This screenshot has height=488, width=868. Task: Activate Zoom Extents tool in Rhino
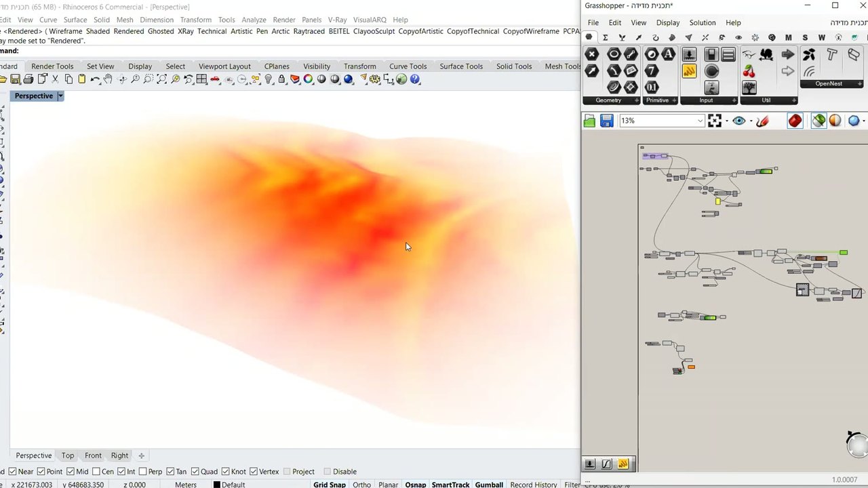pyautogui.click(x=161, y=79)
